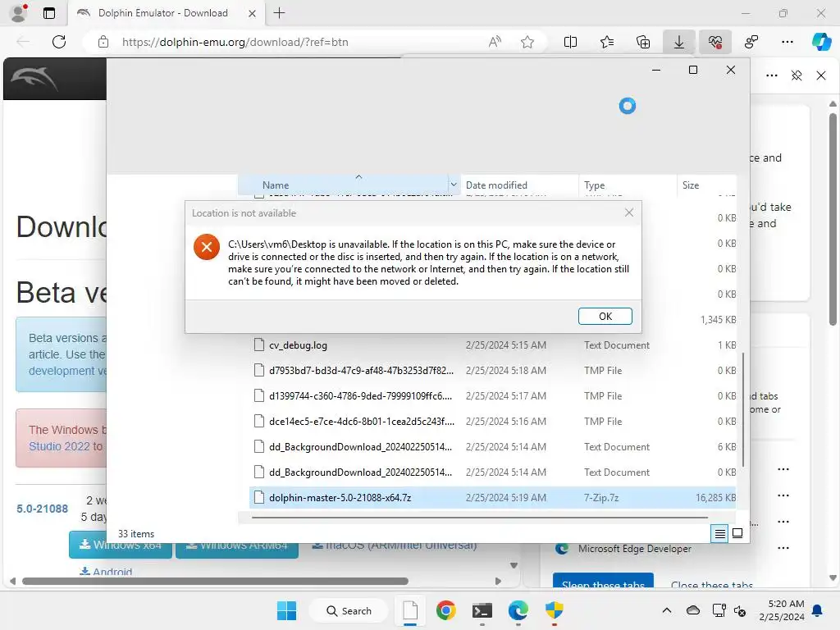Download Android build
Image resolution: width=840 pixels, height=630 pixels.
click(x=106, y=571)
